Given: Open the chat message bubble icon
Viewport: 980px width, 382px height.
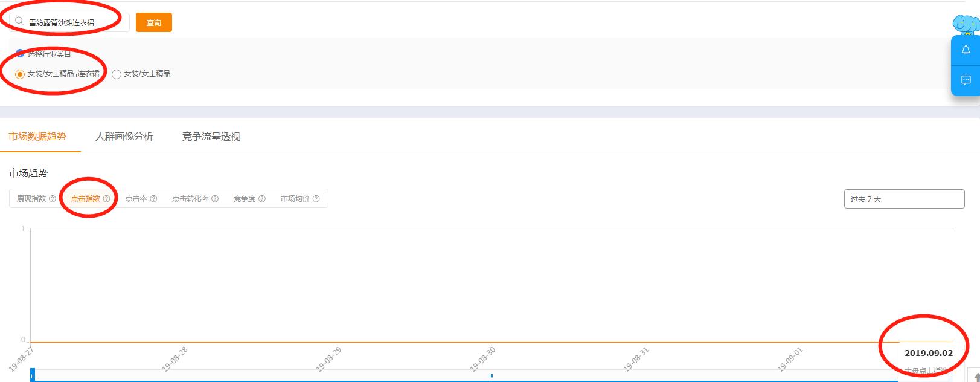Looking at the screenshot, I should tap(966, 80).
